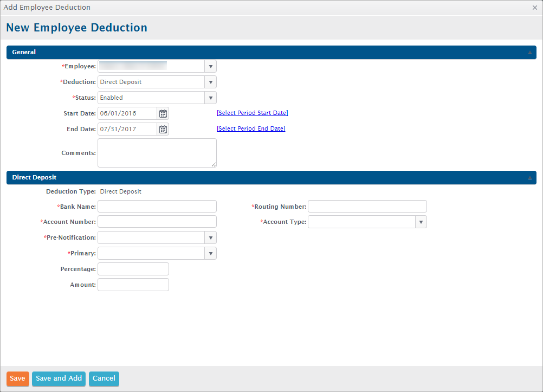Viewport: 543px width, 392px height.
Task: Expand the Primary dropdown
Action: (x=210, y=253)
